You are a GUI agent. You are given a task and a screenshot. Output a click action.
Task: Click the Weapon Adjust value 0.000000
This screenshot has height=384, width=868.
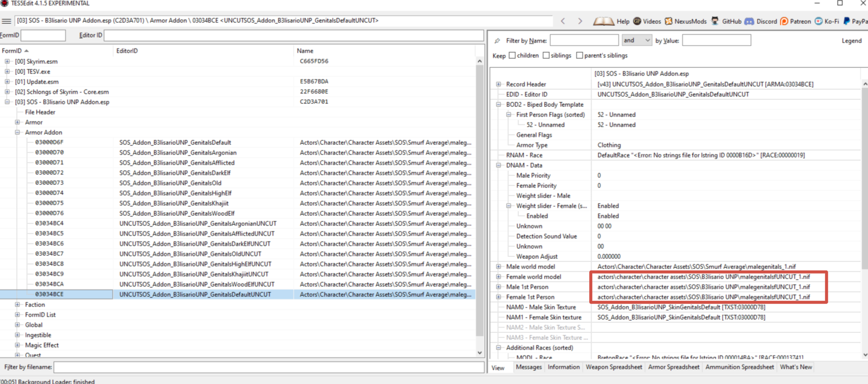[609, 256]
